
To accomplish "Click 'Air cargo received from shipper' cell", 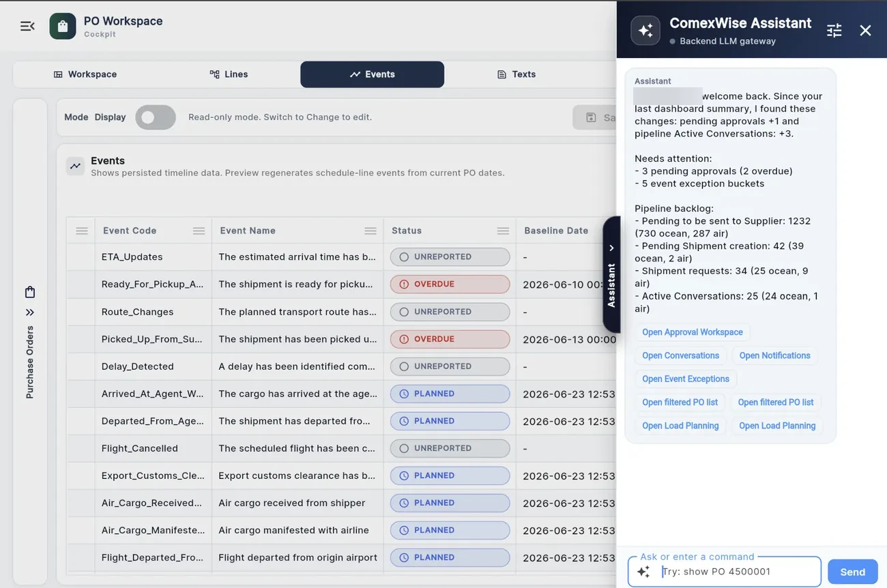I will [297, 503].
